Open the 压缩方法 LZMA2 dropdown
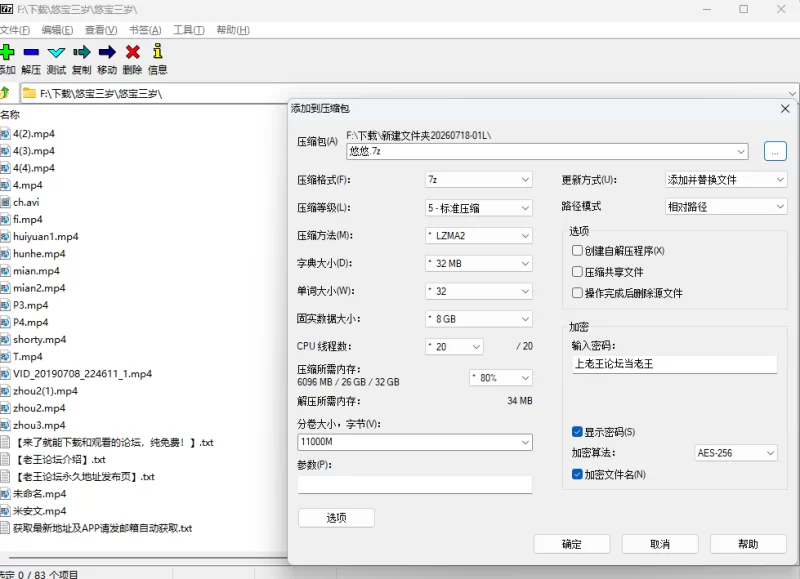 point(479,236)
